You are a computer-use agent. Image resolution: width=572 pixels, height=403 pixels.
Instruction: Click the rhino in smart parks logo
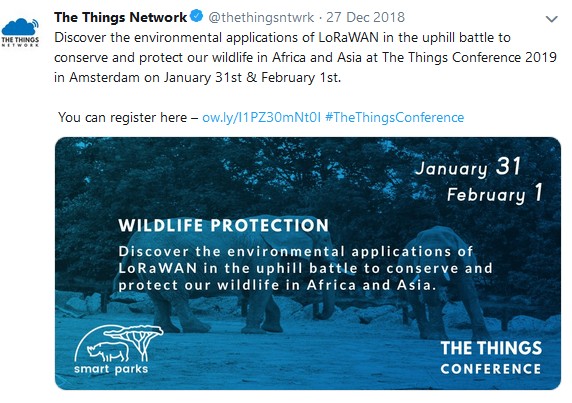coord(108,351)
